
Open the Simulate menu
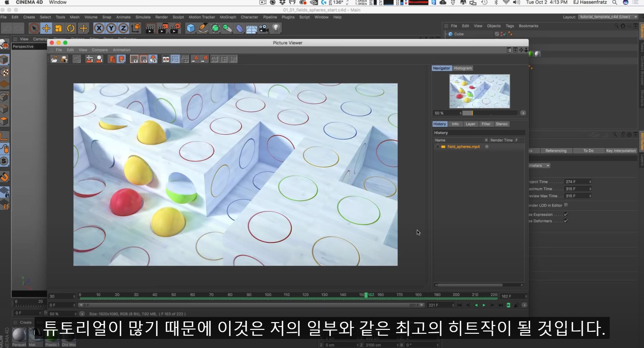(x=143, y=17)
